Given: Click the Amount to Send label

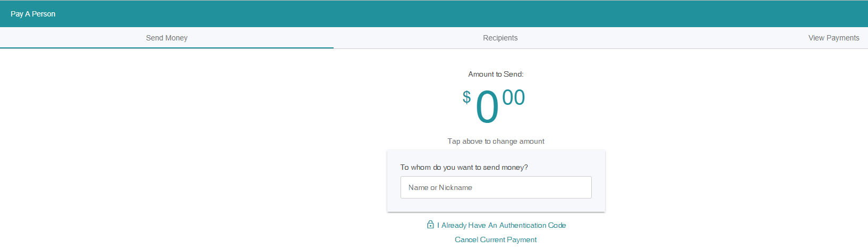Looking at the screenshot, I should pos(496,74).
